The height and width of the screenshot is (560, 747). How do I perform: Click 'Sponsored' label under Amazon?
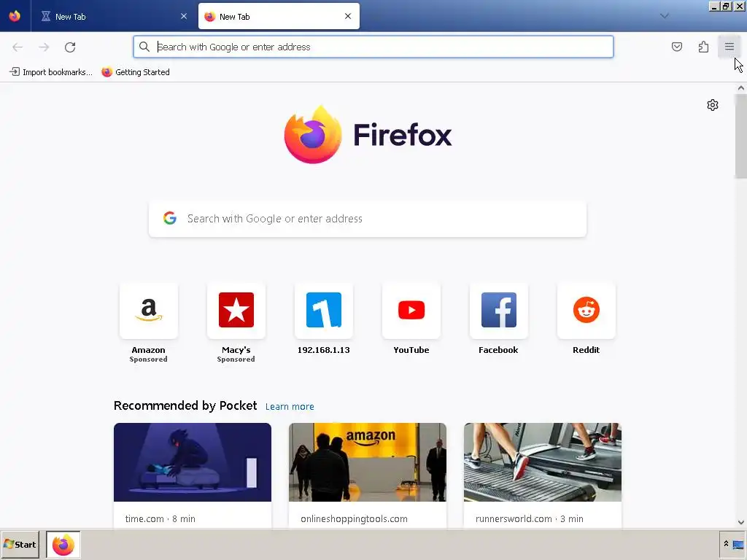[149, 359]
